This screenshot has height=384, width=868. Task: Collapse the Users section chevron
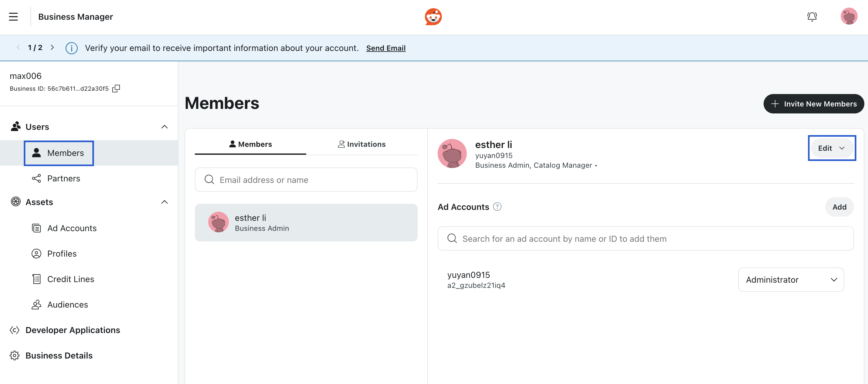pos(164,127)
